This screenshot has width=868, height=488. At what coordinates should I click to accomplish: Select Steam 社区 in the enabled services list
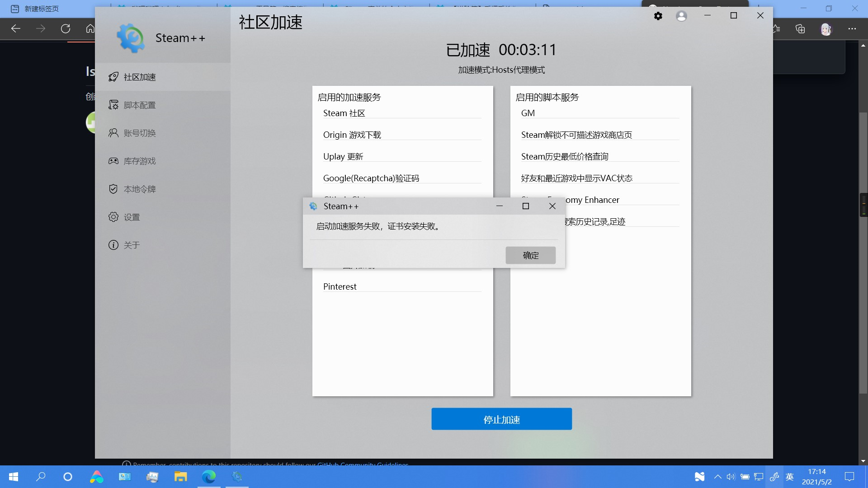pos(344,113)
